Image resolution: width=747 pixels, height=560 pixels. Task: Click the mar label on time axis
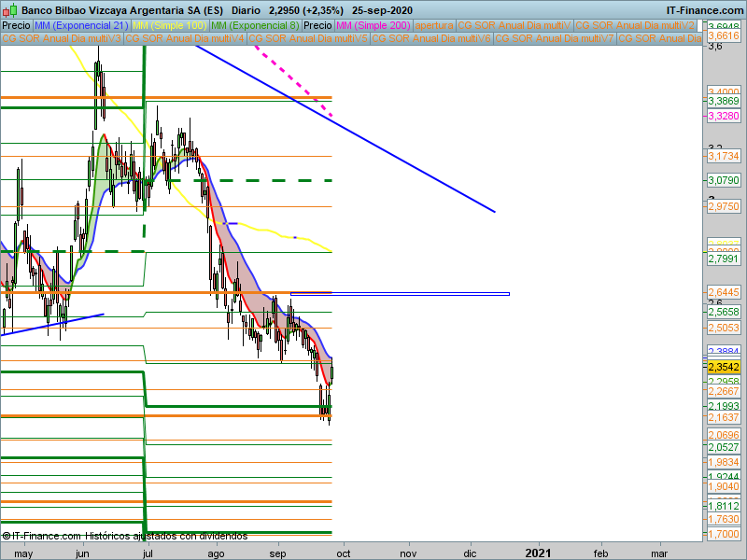point(659,553)
